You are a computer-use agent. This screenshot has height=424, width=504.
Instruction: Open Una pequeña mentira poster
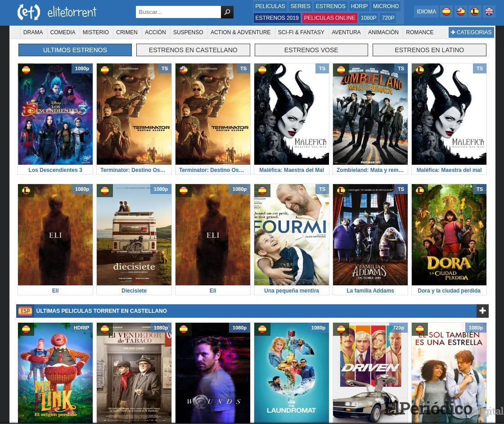coord(292,235)
